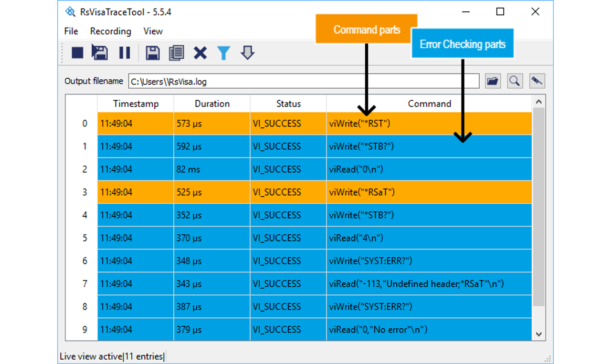The width and height of the screenshot is (611, 364).
Task: Save the log with the floppy disk icon
Action: [153, 52]
